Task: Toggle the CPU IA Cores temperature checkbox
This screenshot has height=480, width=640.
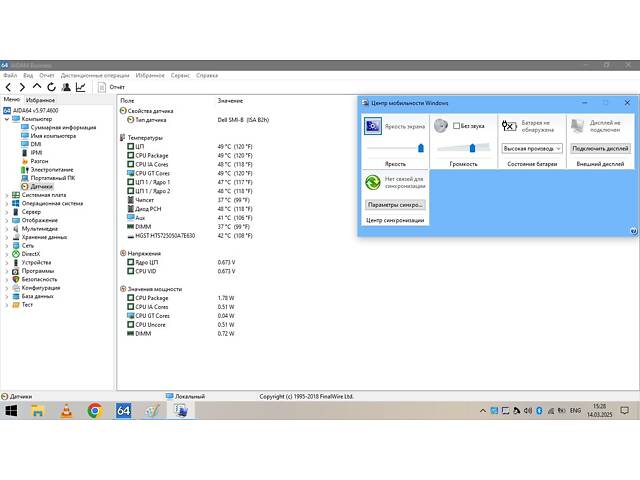Action: (x=131, y=164)
